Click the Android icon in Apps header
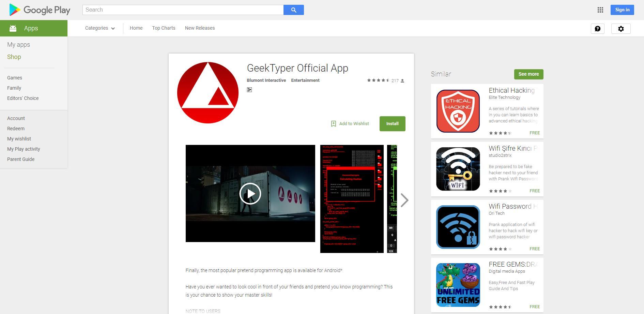This screenshot has height=314, width=644. (x=13, y=28)
